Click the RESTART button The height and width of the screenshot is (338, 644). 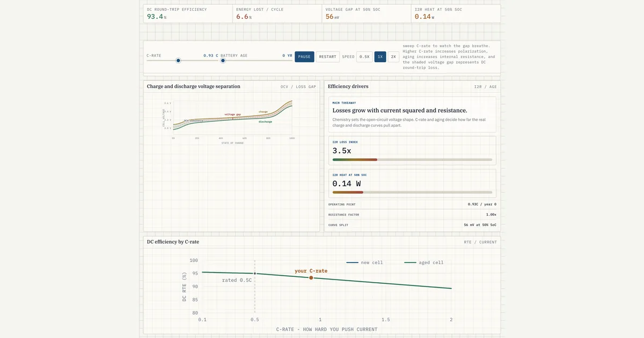(327, 57)
